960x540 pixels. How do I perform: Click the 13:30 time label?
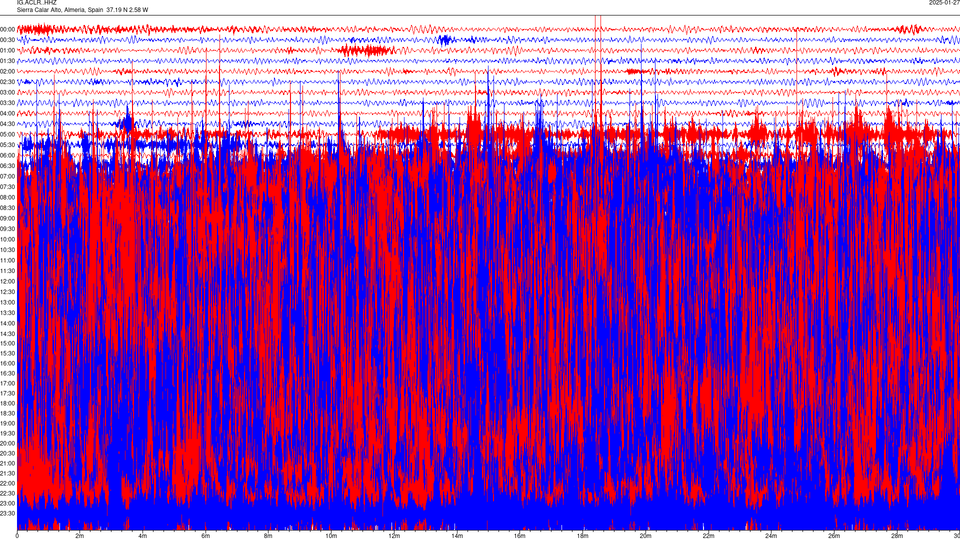point(8,313)
